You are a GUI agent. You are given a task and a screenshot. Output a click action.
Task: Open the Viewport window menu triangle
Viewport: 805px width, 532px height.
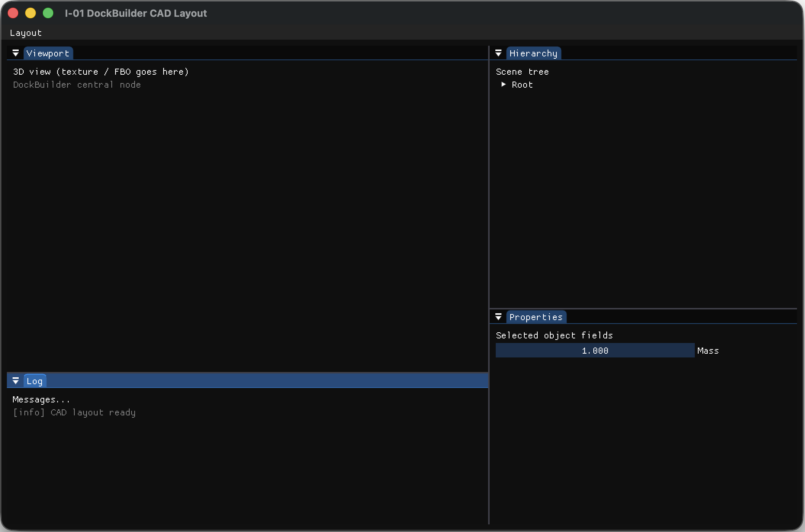tap(16, 53)
